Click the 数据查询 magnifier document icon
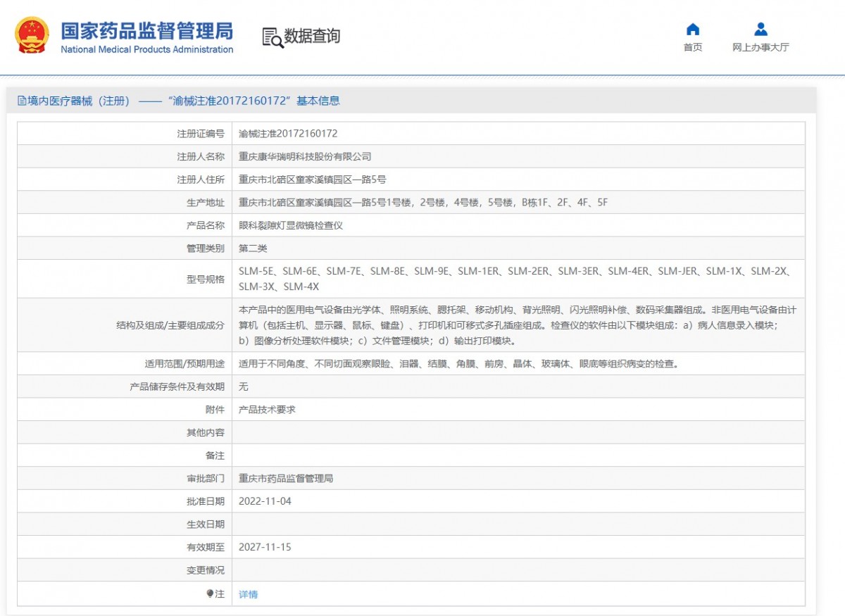This screenshot has height=616, width=845. (273, 37)
